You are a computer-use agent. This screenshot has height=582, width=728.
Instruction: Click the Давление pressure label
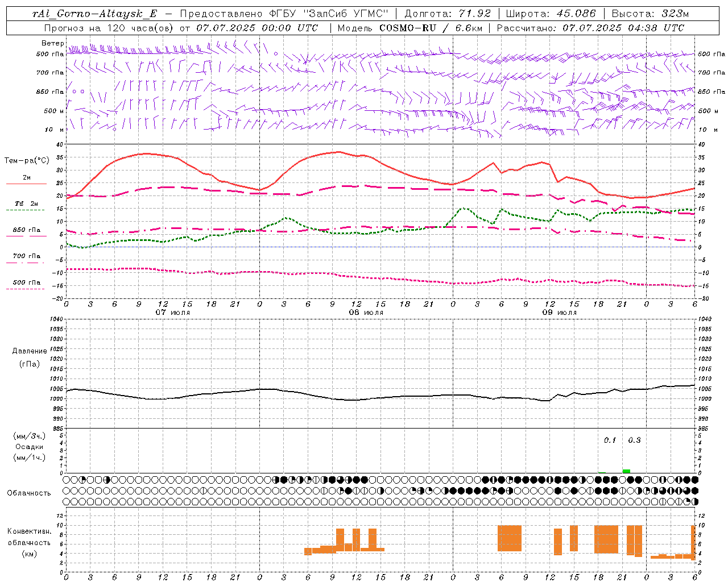point(30,351)
